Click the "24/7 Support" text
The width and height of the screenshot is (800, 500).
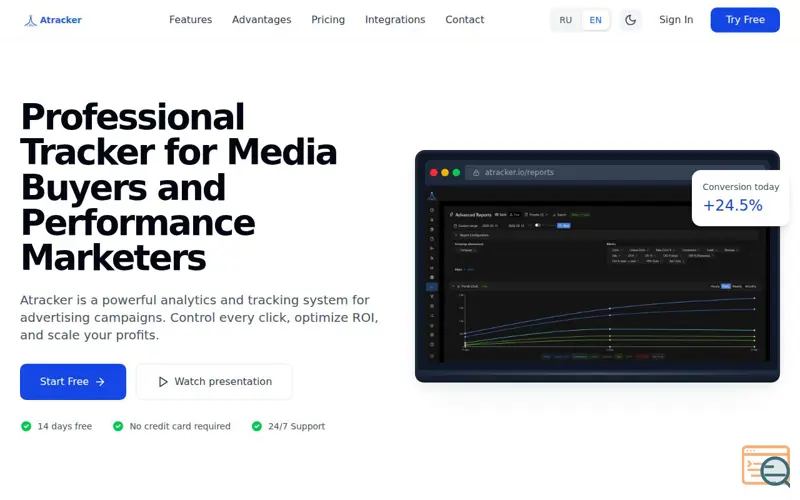[x=296, y=426]
